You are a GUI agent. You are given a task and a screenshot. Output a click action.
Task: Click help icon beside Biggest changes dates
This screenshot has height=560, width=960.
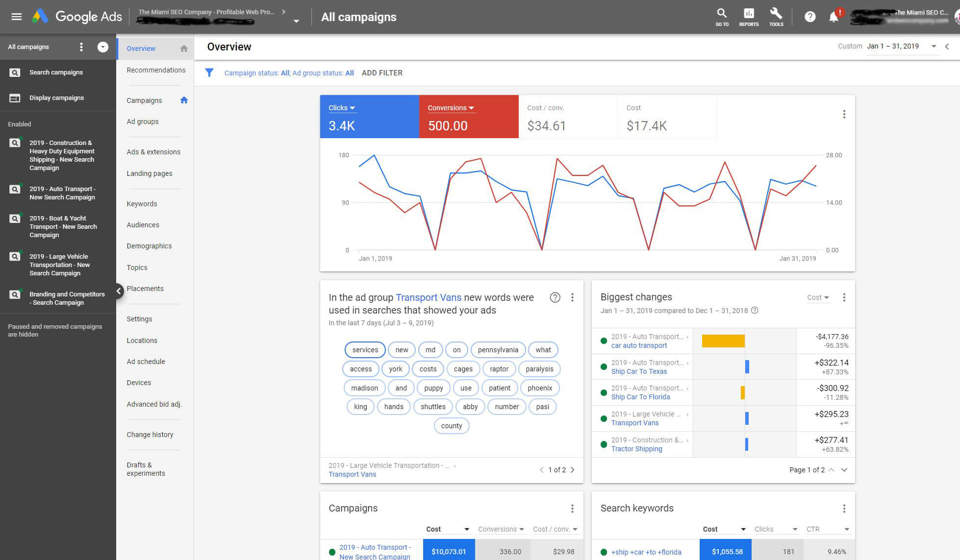pos(755,310)
